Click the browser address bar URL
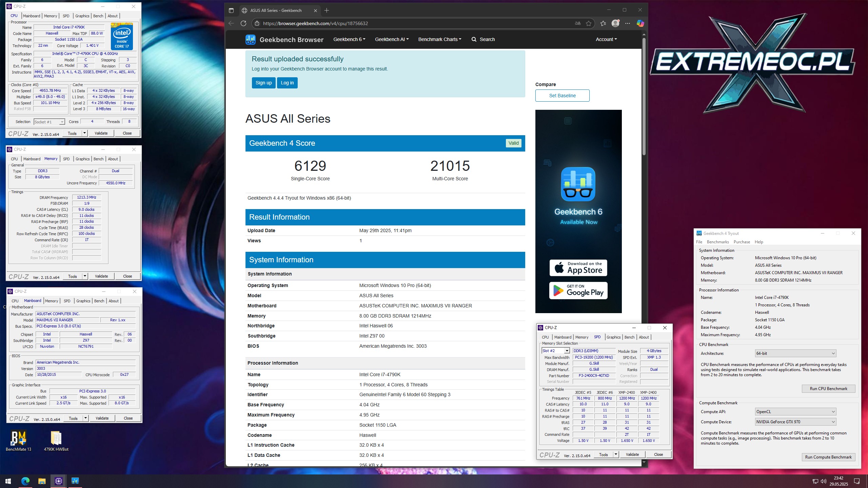The width and height of the screenshot is (868, 488). [x=315, y=23]
